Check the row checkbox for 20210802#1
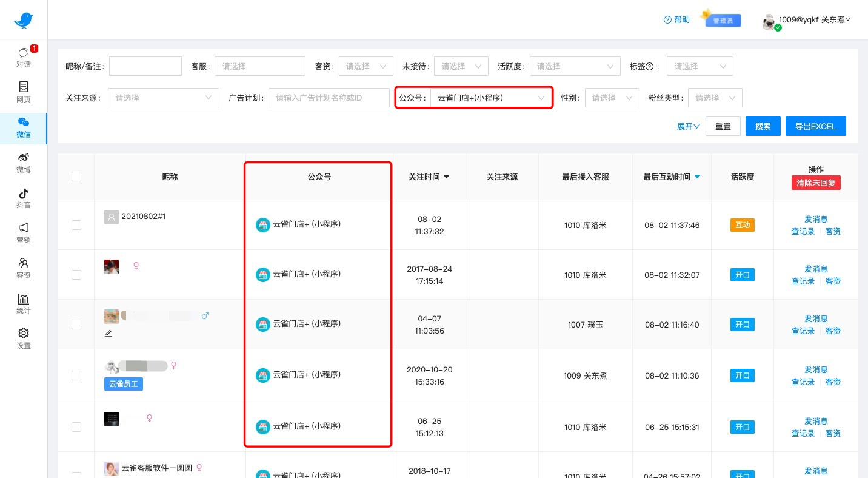Viewport: 868px width, 478px height. [x=76, y=225]
